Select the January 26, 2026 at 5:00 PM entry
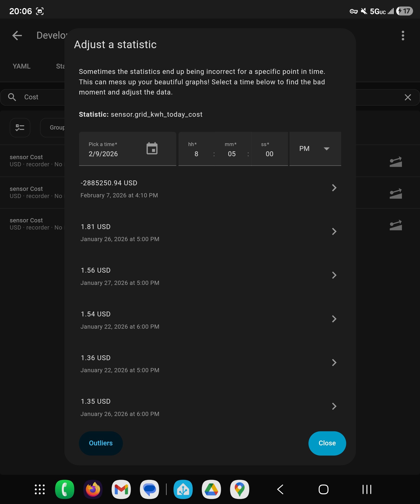Screen dimensions: 420x504 (210, 233)
